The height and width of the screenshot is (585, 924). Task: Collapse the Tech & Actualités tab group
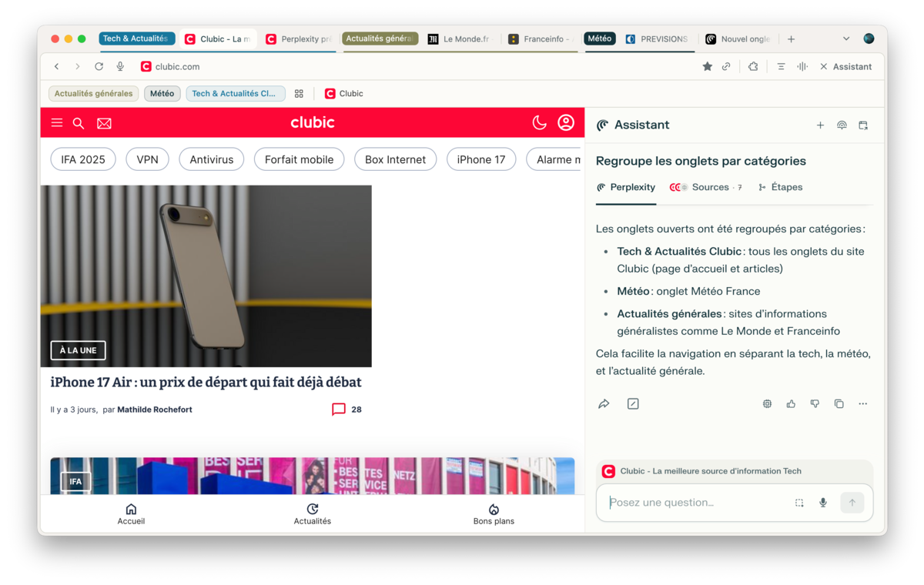[x=137, y=38]
